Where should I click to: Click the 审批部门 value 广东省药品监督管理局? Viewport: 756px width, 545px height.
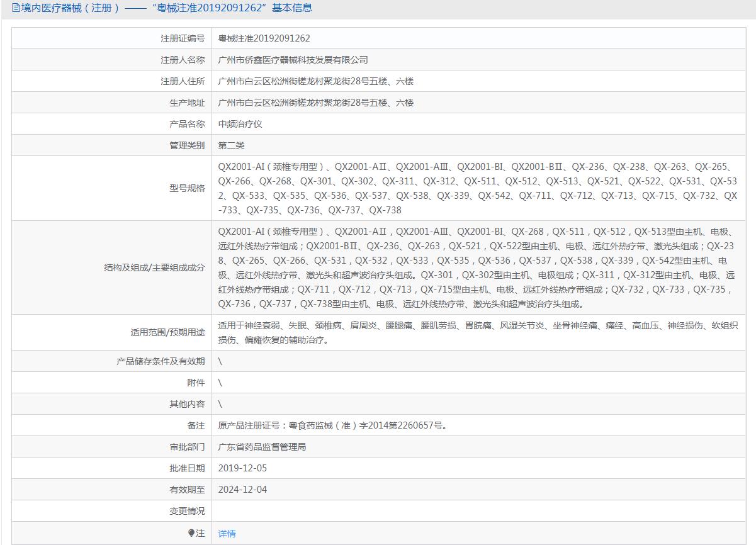[262, 447]
